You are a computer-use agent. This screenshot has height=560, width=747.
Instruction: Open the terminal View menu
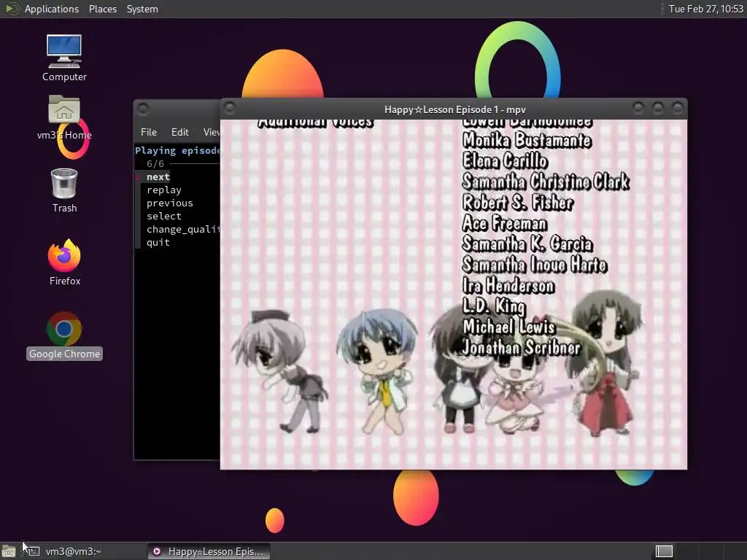(x=211, y=132)
